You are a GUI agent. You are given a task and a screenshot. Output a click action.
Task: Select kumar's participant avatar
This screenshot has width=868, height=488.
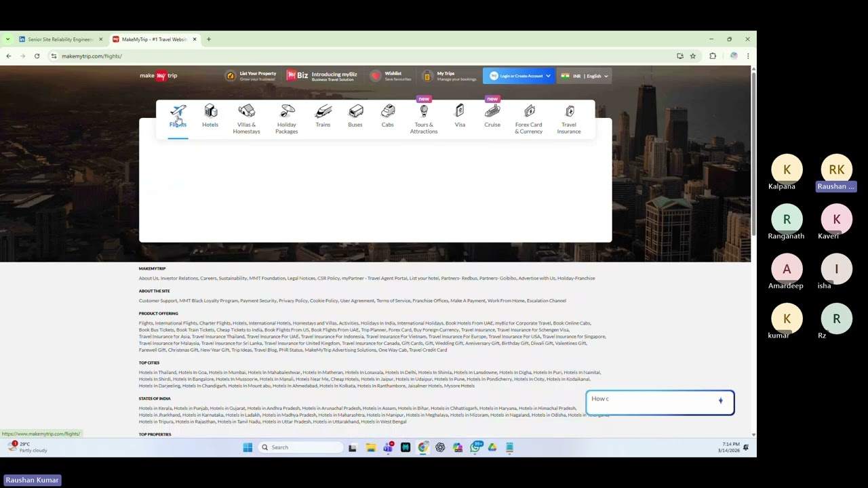(787, 319)
